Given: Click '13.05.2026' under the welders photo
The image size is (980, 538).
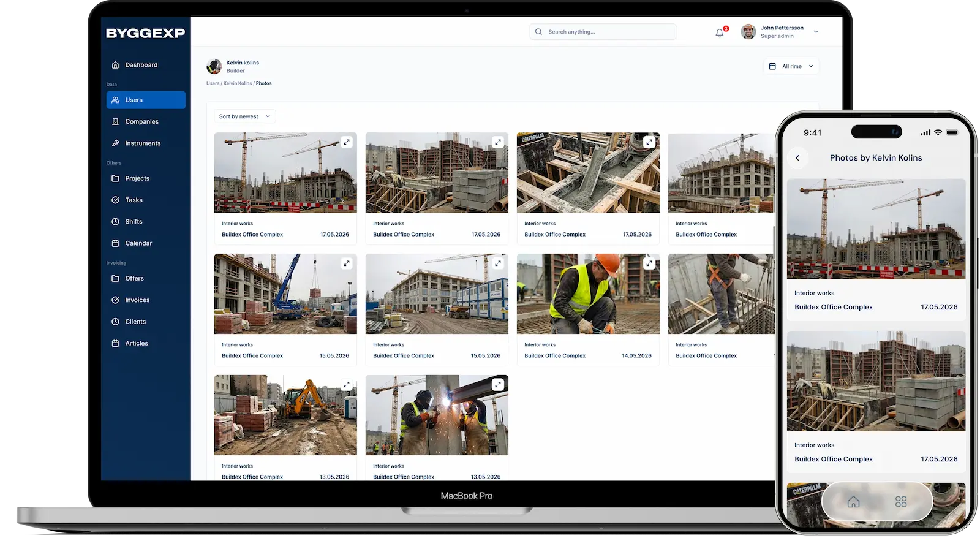Looking at the screenshot, I should [x=485, y=477].
